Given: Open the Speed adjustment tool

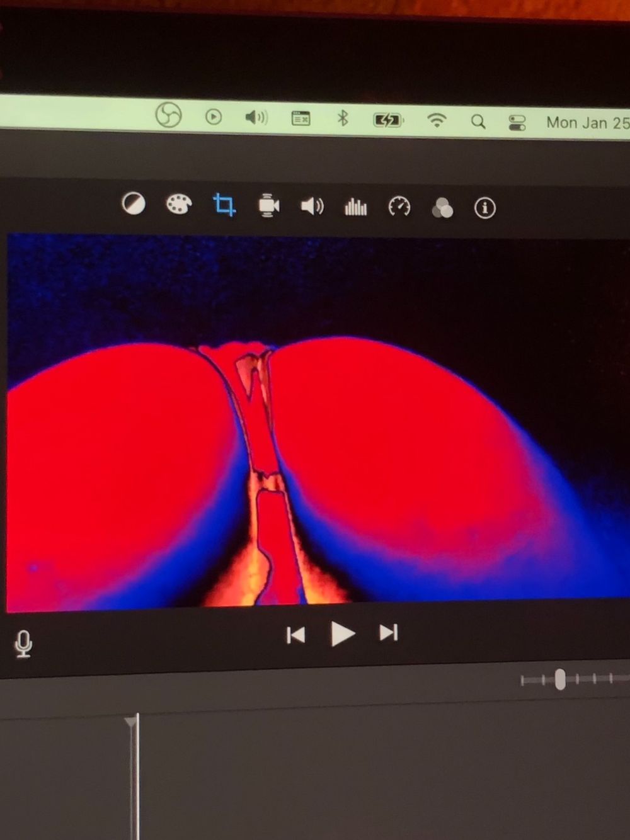Looking at the screenshot, I should 399,207.
